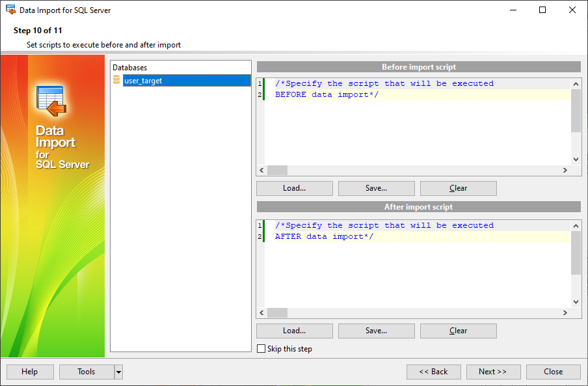Load a Before import script file
Viewport: 588px width, 386px height.
tap(294, 188)
